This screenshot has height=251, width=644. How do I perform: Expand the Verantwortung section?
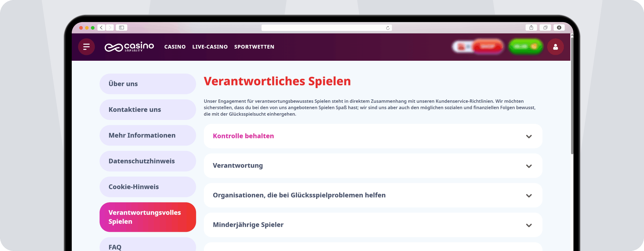pos(373,166)
